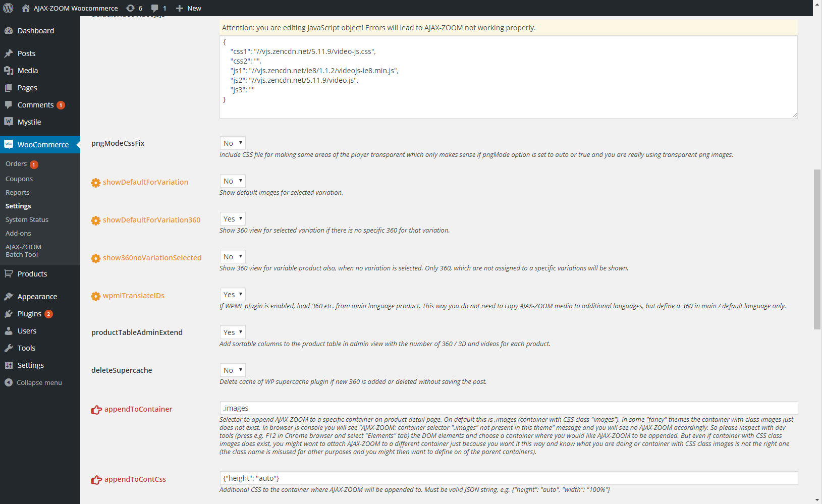822x504 pixels.
Task: Click the WordPress logo icon
Action: coord(8,8)
